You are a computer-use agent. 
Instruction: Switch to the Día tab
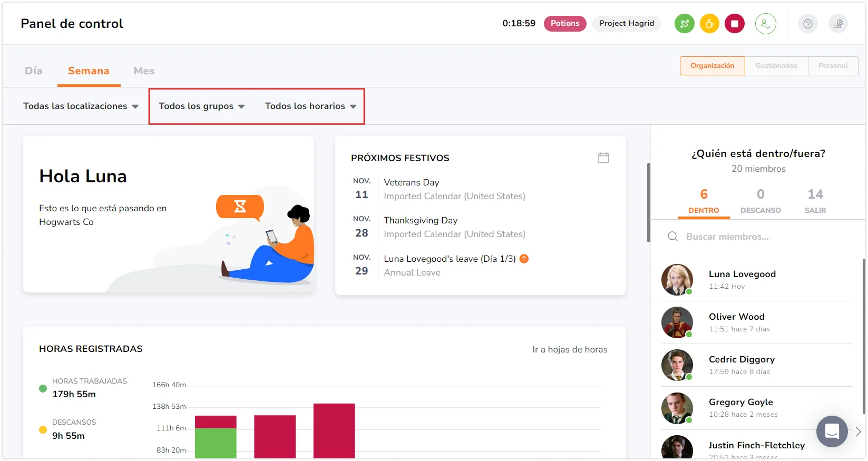point(34,71)
